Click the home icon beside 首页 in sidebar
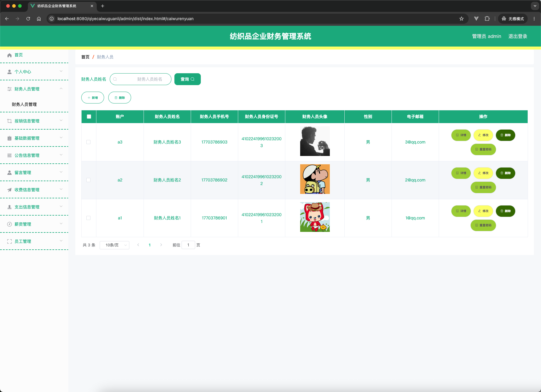Image resolution: width=541 pixels, height=392 pixels. (x=9, y=55)
